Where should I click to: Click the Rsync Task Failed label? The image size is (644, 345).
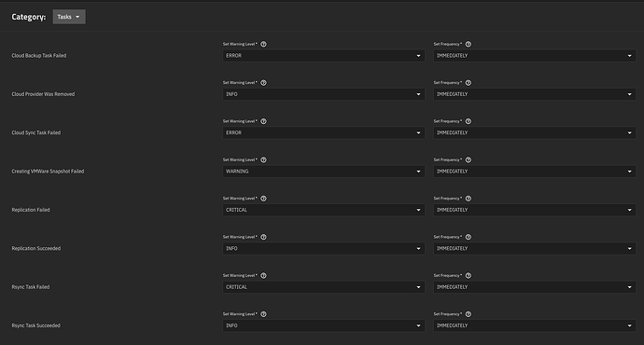point(31,287)
